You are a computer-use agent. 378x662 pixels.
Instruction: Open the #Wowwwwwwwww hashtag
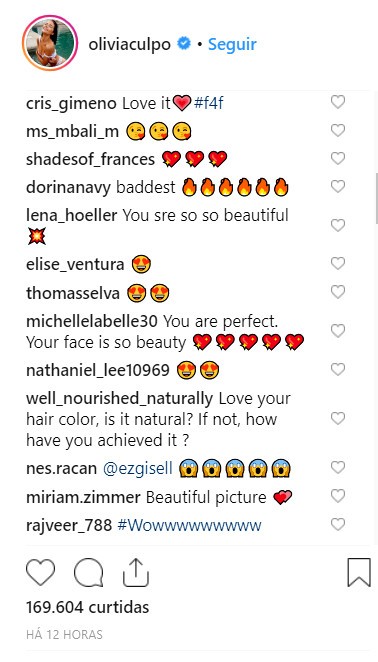click(x=189, y=526)
